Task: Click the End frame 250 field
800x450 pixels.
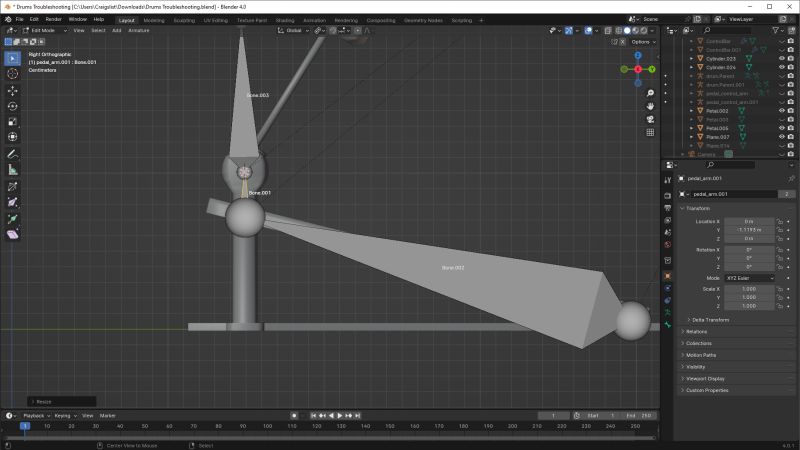Action: (640, 416)
